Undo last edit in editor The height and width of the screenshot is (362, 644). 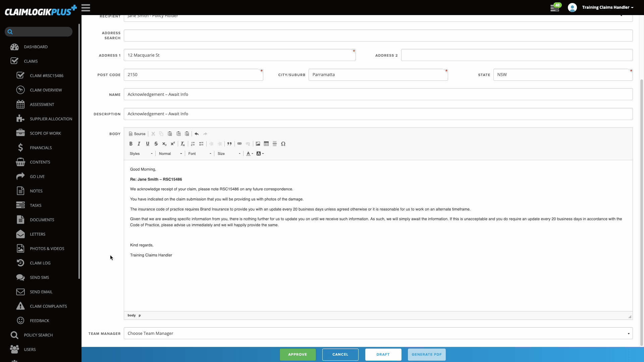tap(197, 134)
